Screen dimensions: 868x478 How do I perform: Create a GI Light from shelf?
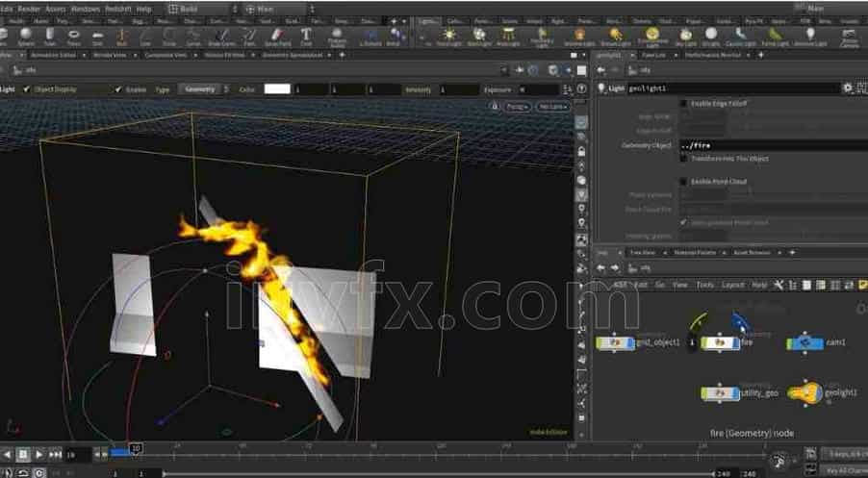[711, 36]
